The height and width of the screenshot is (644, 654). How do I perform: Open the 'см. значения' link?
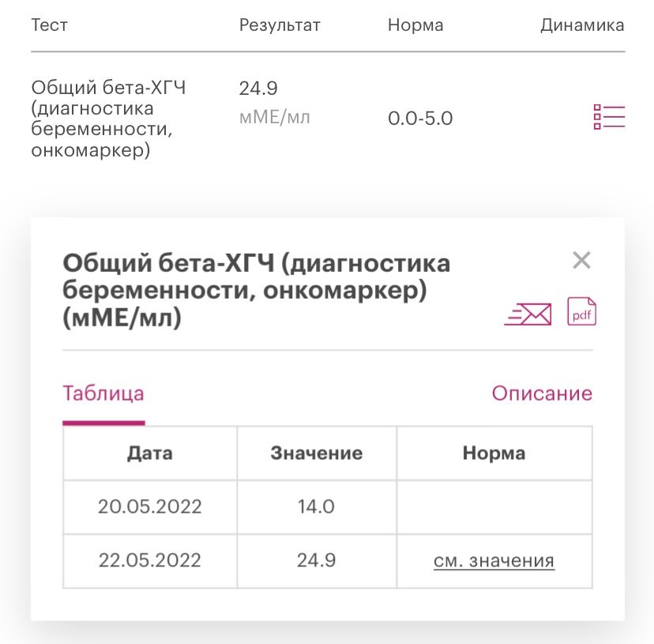click(x=494, y=560)
